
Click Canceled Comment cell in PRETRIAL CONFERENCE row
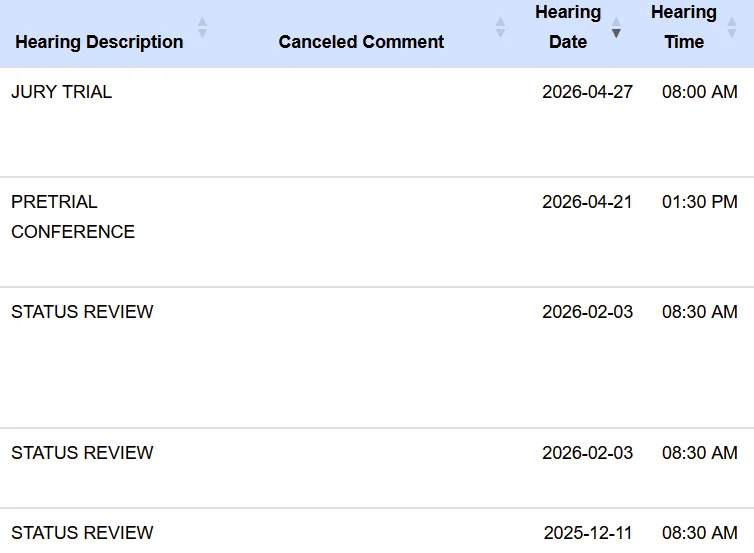click(361, 232)
